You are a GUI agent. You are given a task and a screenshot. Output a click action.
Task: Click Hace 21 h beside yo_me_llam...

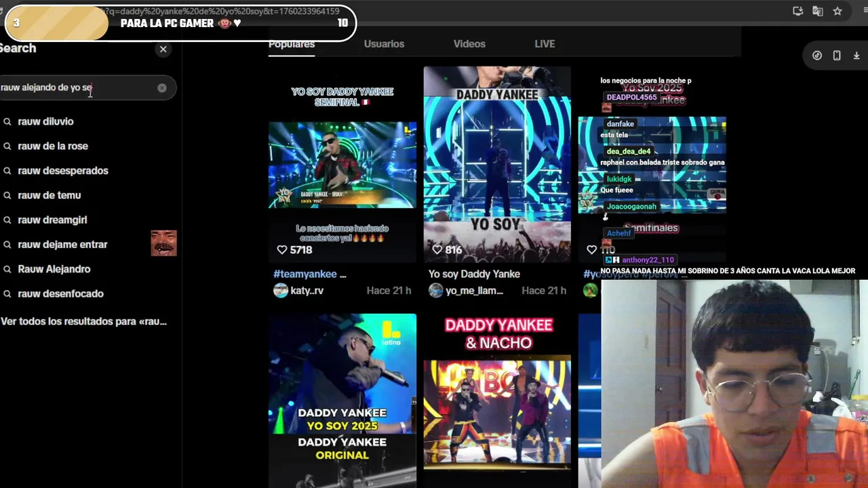pos(544,291)
